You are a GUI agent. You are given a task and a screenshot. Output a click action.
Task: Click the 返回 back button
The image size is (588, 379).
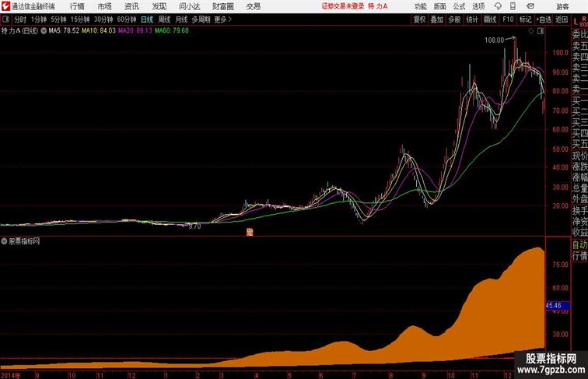pos(562,19)
